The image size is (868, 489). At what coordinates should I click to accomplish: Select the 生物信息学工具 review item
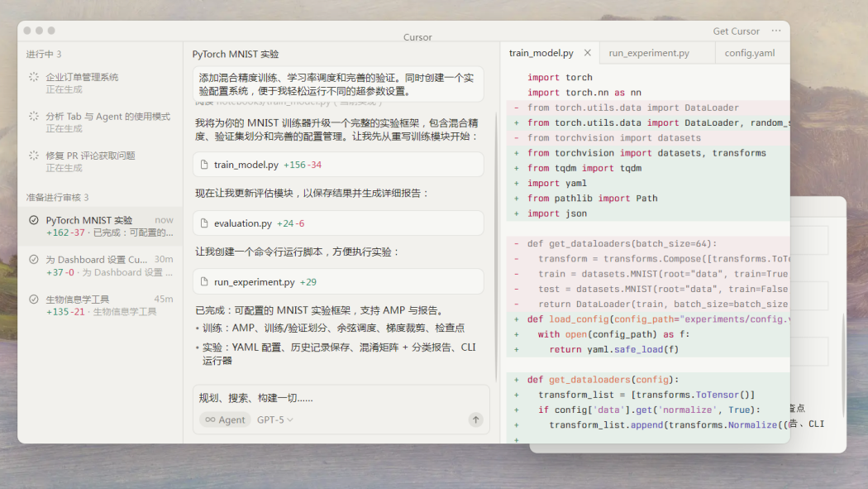(x=100, y=305)
